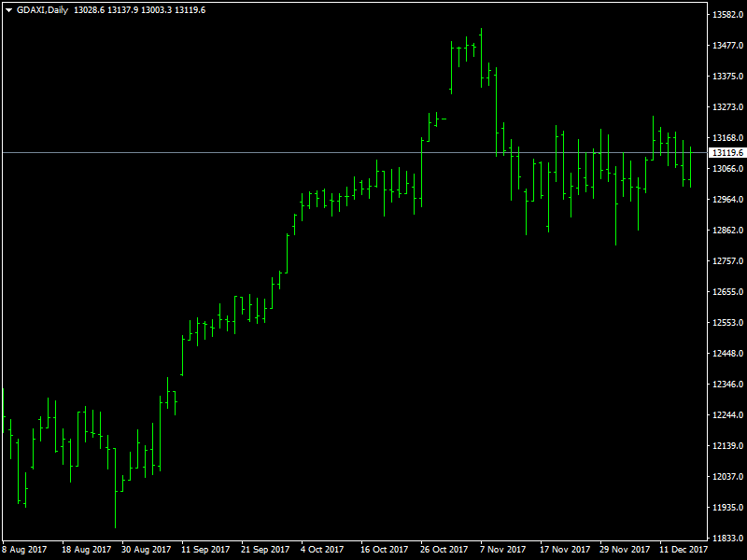Click the 26 Oct 2017 date label
Screen dimensions: 747x560
click(x=444, y=550)
